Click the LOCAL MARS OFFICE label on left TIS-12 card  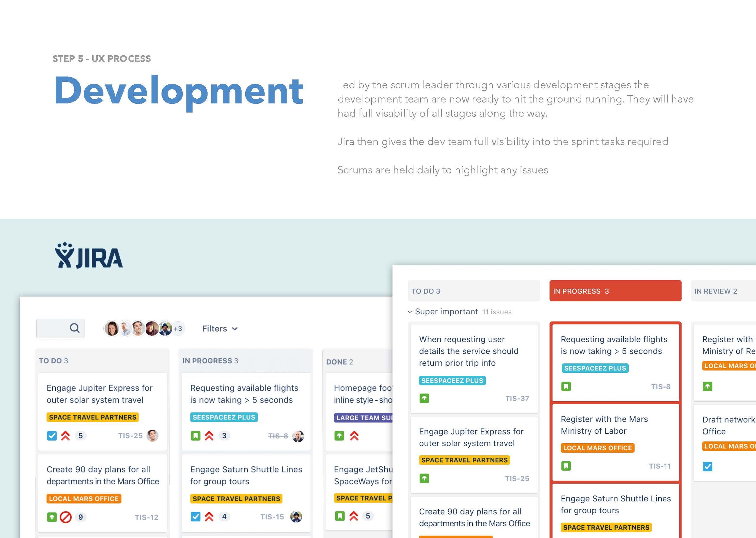click(84, 499)
